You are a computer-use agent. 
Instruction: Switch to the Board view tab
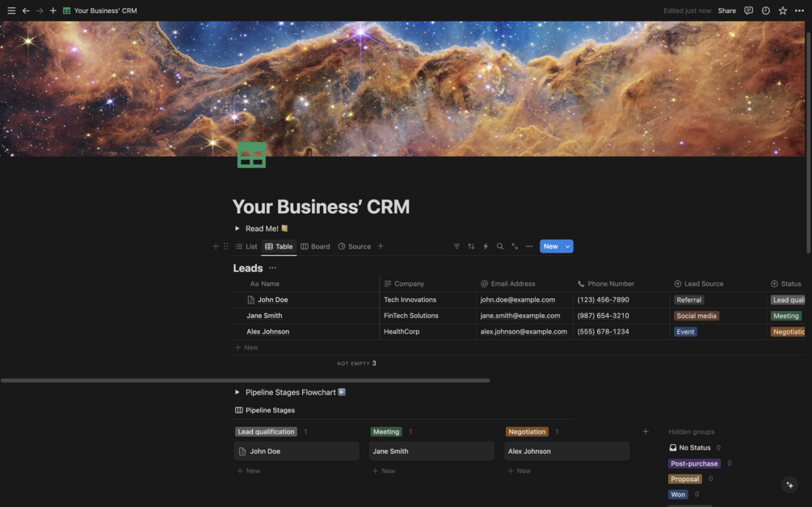click(x=315, y=246)
